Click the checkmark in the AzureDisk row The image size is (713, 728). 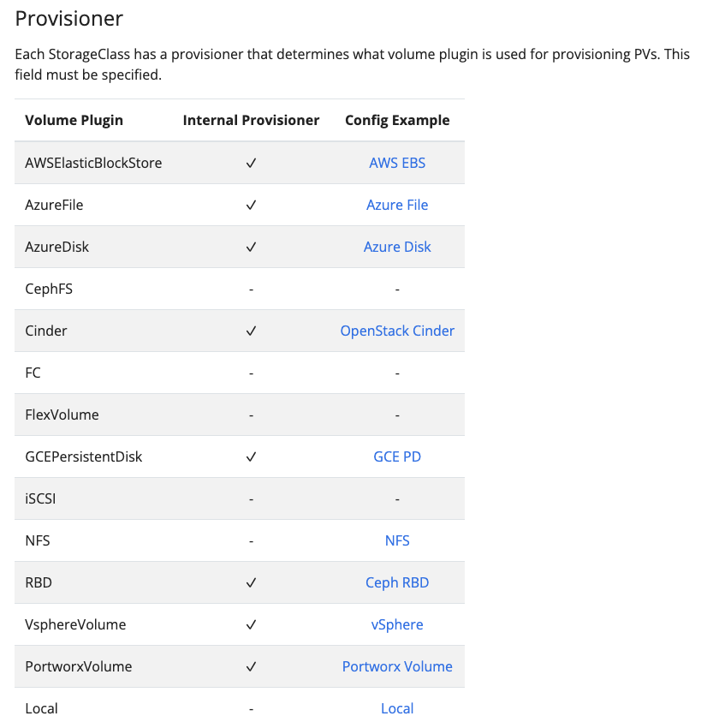[x=251, y=247]
